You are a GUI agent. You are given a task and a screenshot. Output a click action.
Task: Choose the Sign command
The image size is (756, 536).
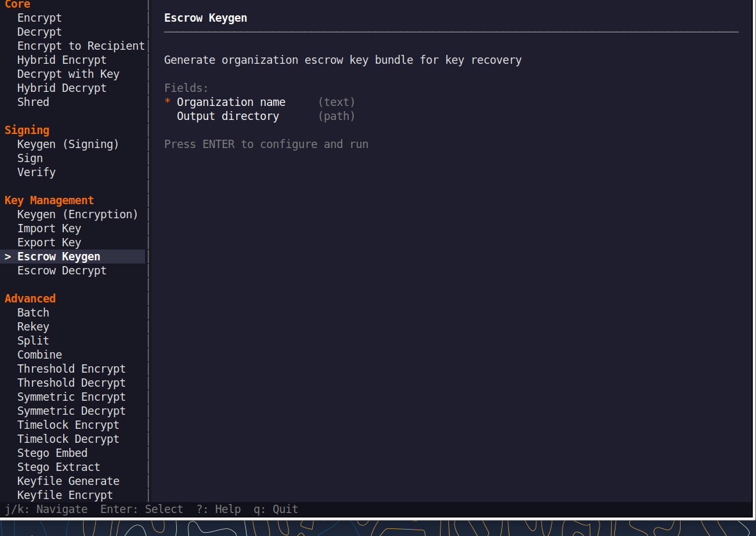click(30, 158)
